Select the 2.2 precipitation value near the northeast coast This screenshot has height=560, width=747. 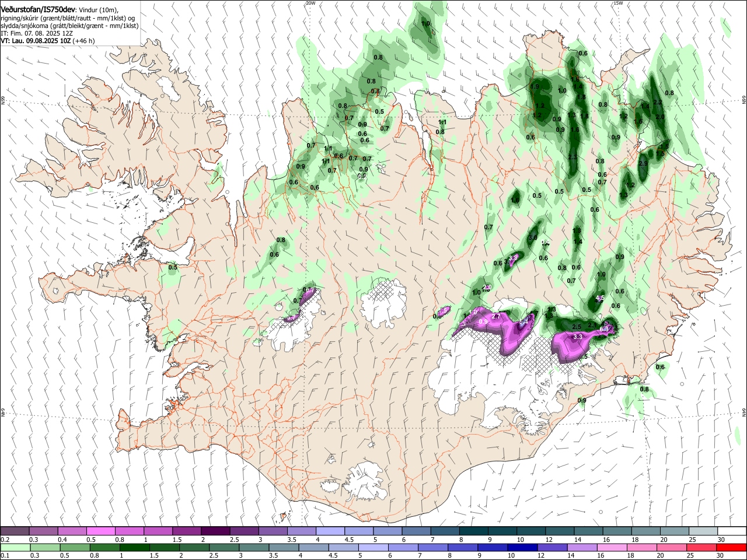[x=658, y=102]
